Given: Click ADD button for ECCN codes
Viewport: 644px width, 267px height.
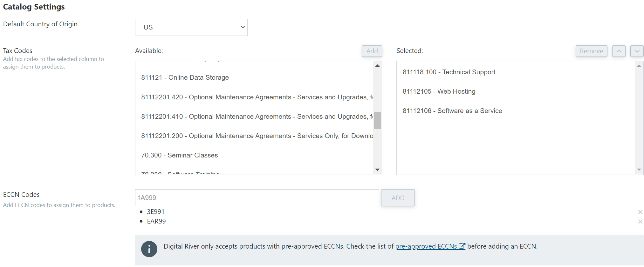Looking at the screenshot, I should 398,198.
